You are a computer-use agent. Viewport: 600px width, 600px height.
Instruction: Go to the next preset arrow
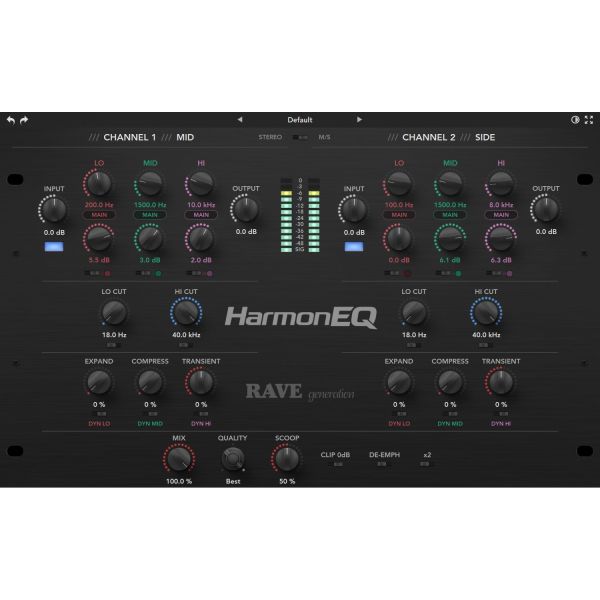tap(359, 120)
